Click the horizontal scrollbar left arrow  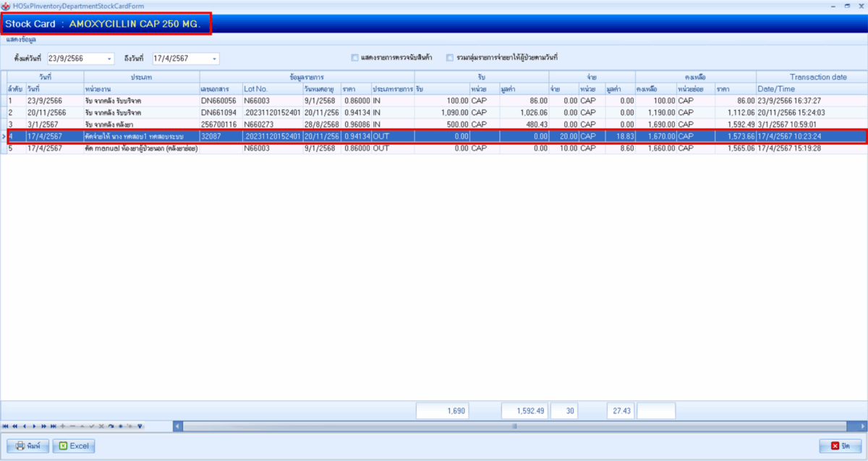pos(178,426)
